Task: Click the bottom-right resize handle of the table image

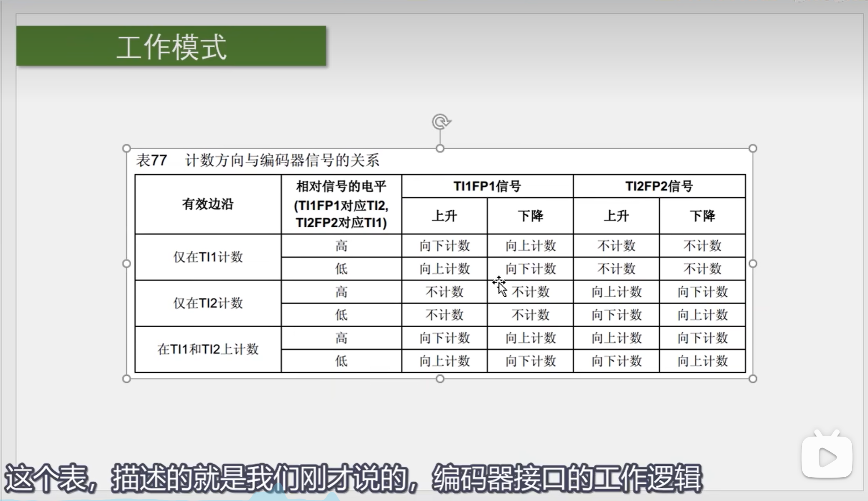Action: click(x=753, y=379)
